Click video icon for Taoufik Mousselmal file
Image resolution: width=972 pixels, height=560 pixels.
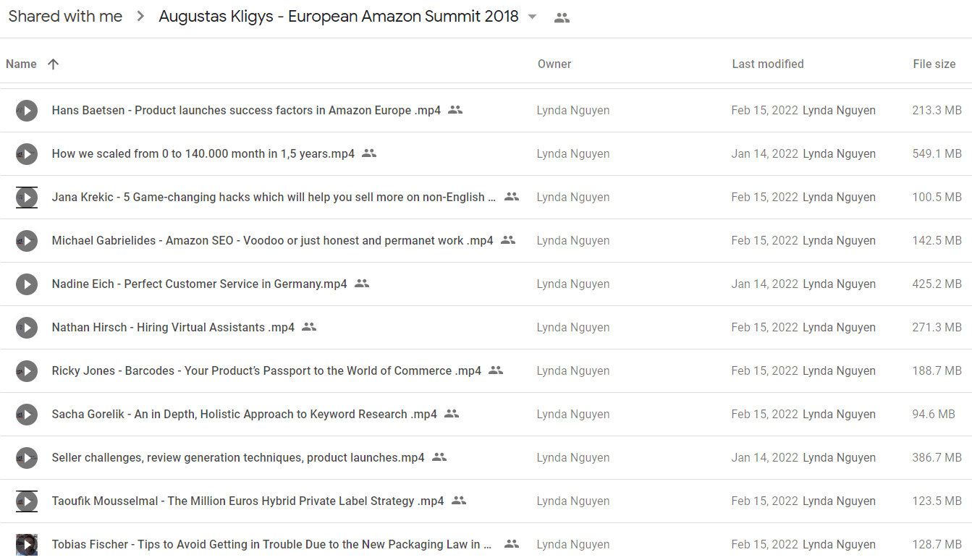pyautogui.click(x=27, y=501)
